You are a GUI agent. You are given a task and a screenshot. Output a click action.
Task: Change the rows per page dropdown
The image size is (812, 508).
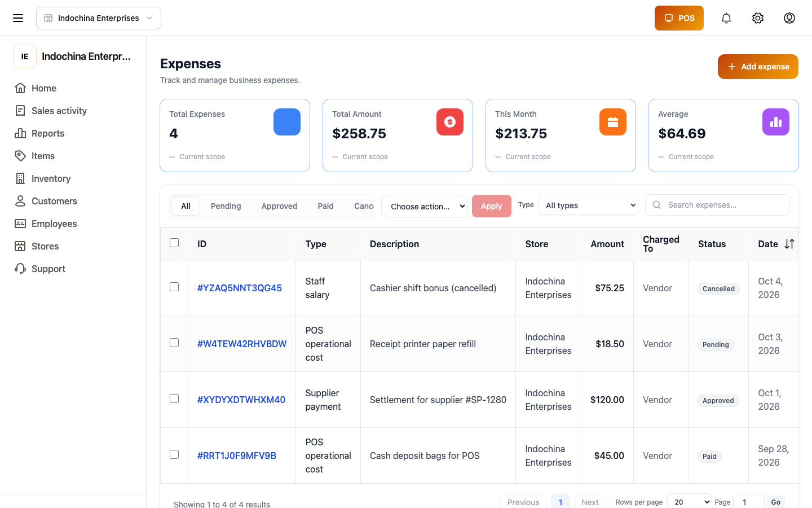tap(689, 502)
